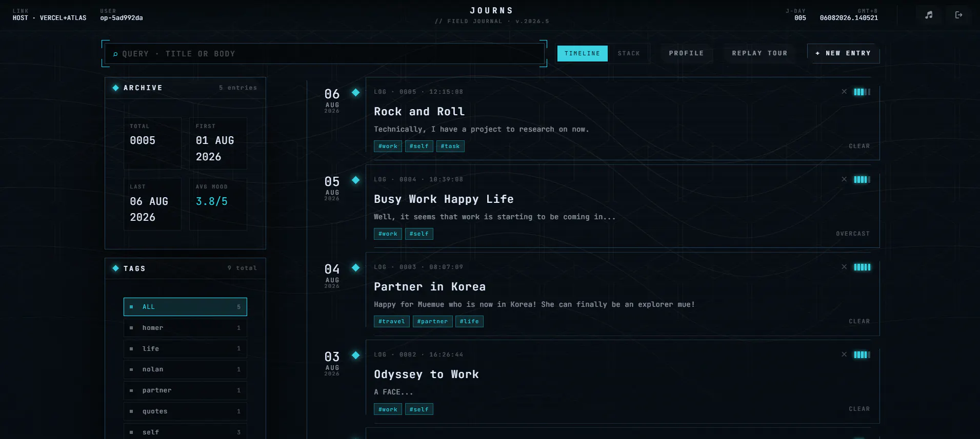This screenshot has width=980, height=439.
Task: Click #work tag on Busy Work Happy Life
Action: pyautogui.click(x=388, y=234)
